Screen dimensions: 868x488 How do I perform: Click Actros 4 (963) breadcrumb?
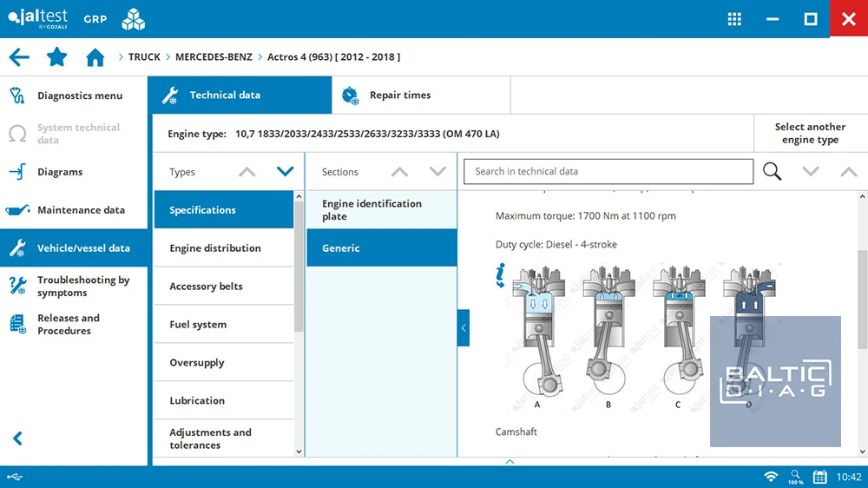(334, 57)
